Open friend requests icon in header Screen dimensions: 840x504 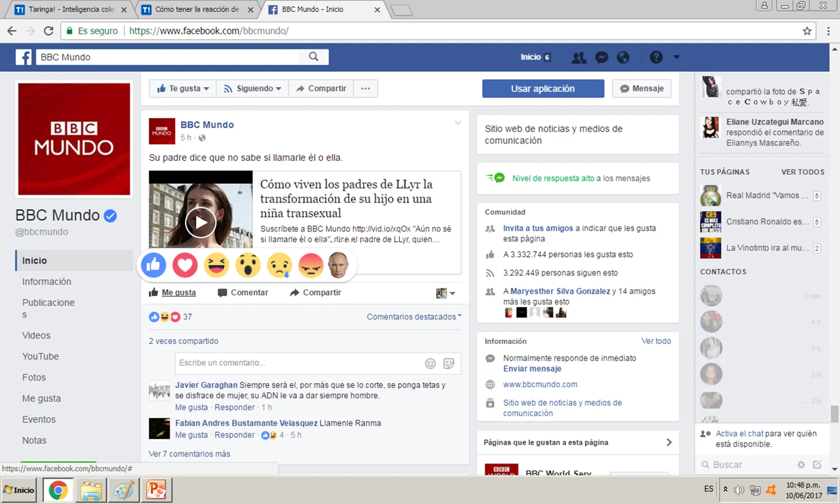[579, 57]
